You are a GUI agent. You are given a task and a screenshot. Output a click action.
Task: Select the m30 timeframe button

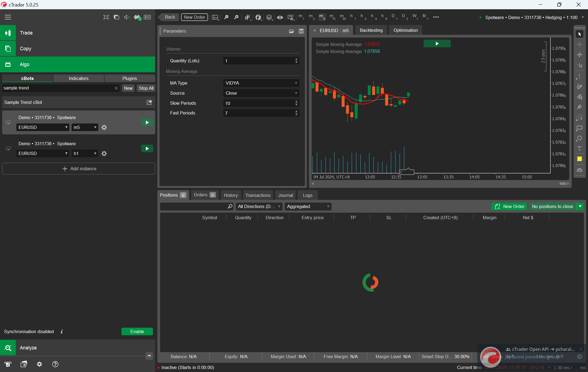coord(343,17)
